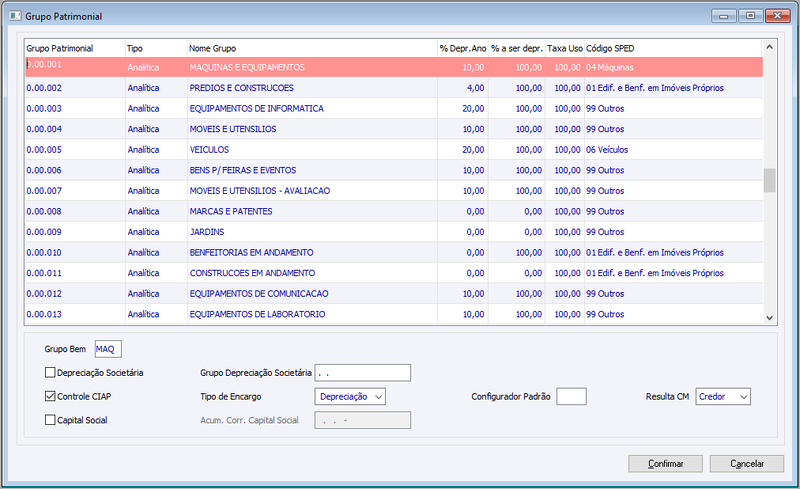Click the vertical scrollbar thumb
The width and height of the screenshot is (800, 489).
coord(769,180)
